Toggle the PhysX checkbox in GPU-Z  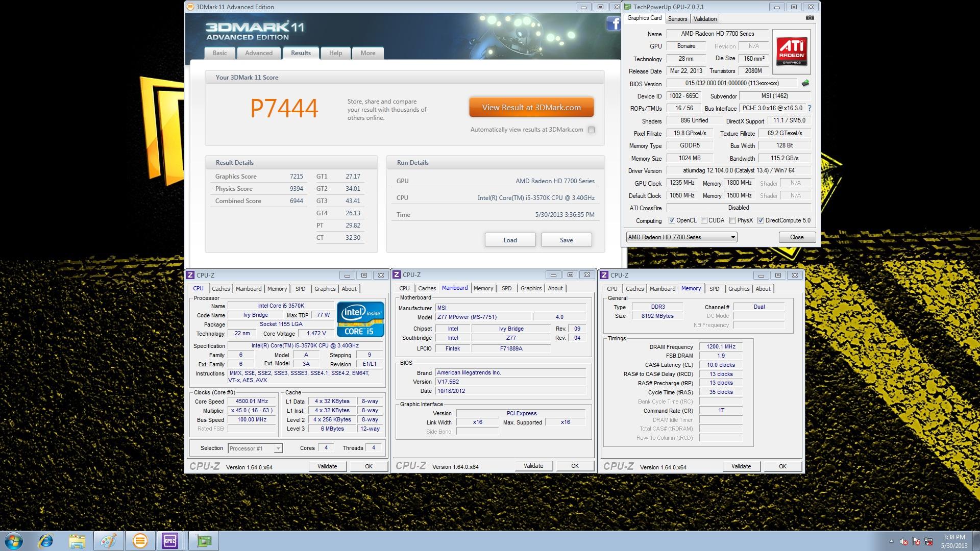coord(732,220)
